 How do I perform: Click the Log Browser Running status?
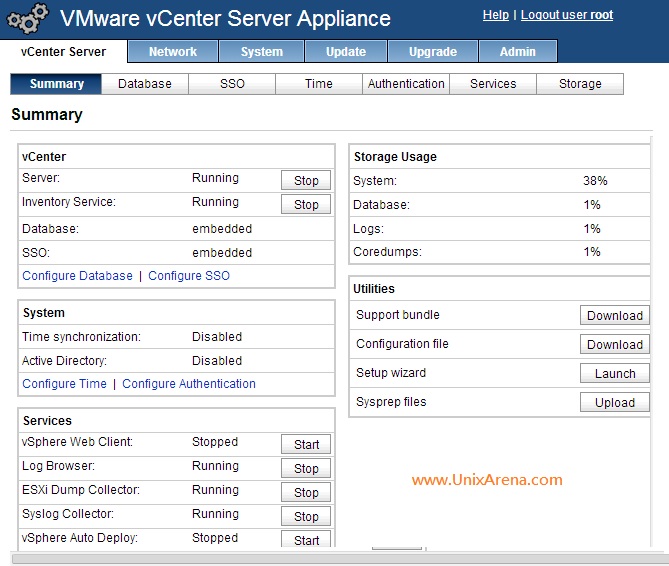[215, 466]
